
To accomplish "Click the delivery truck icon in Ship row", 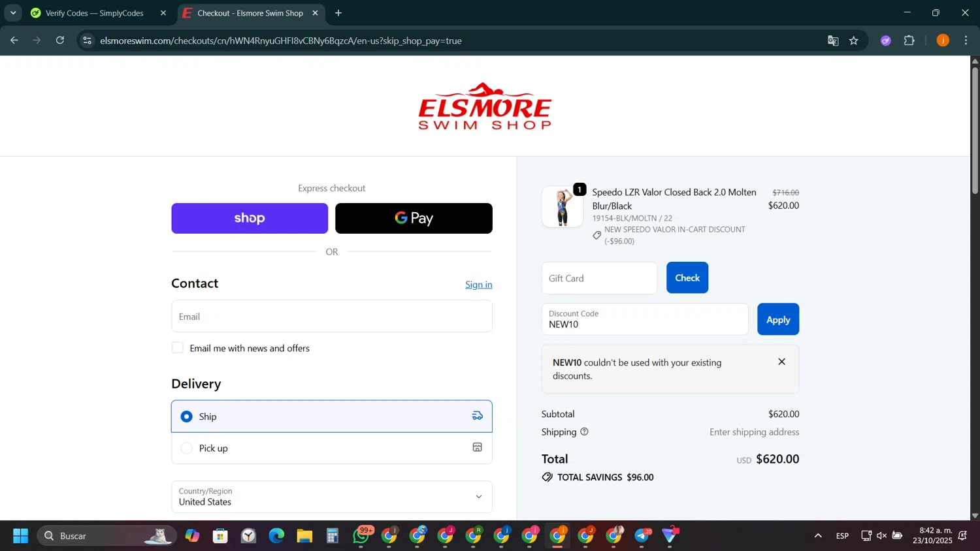I will [478, 416].
